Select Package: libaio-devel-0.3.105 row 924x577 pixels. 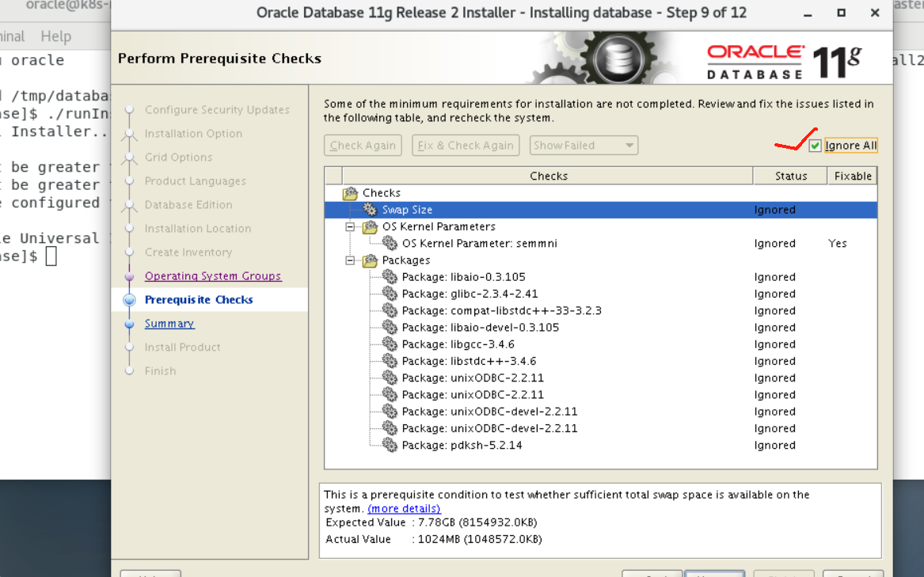pyautogui.click(x=600, y=327)
